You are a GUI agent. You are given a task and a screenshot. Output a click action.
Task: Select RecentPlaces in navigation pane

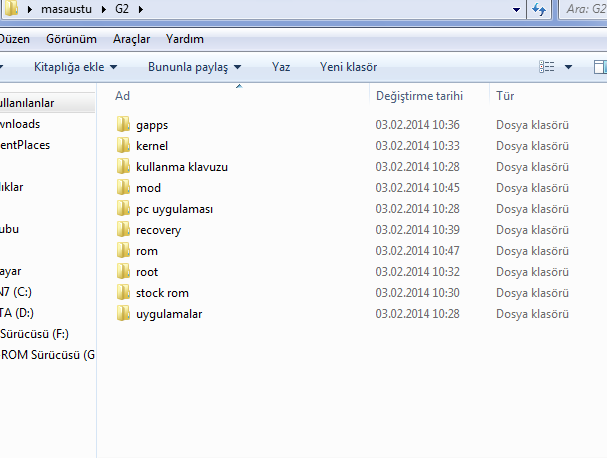pos(25,145)
